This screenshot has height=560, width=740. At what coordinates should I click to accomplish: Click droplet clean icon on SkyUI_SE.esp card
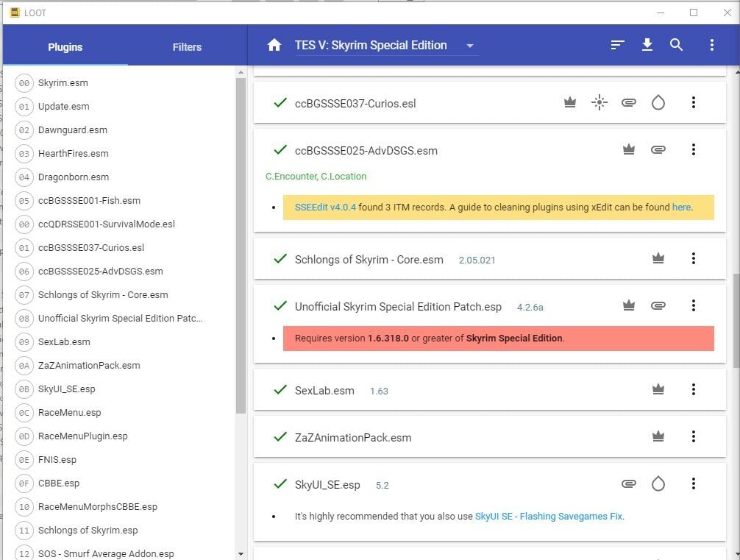658,483
